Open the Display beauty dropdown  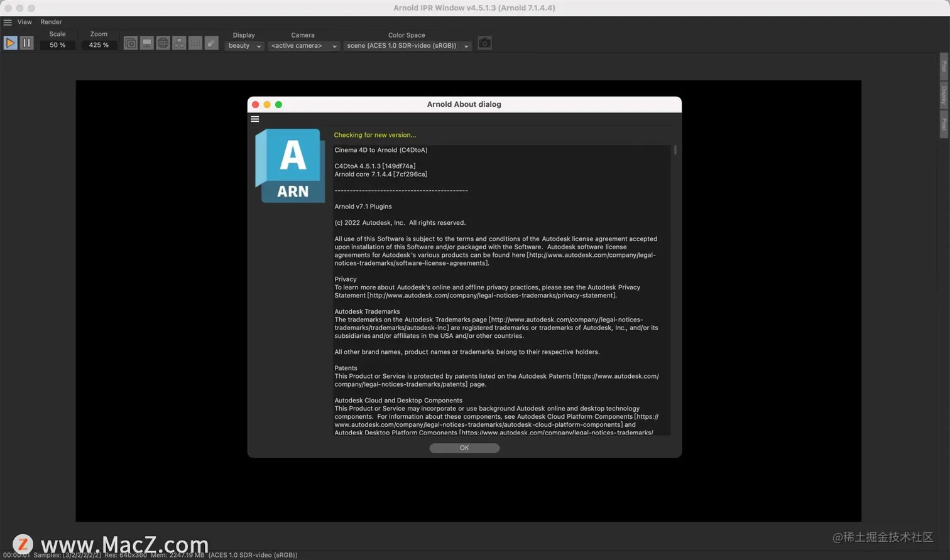tap(244, 46)
